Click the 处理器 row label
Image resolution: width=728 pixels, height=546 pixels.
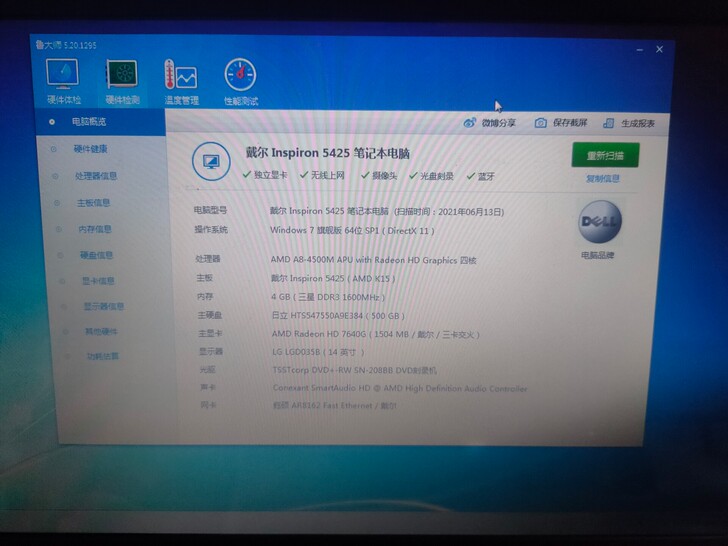coord(208,259)
